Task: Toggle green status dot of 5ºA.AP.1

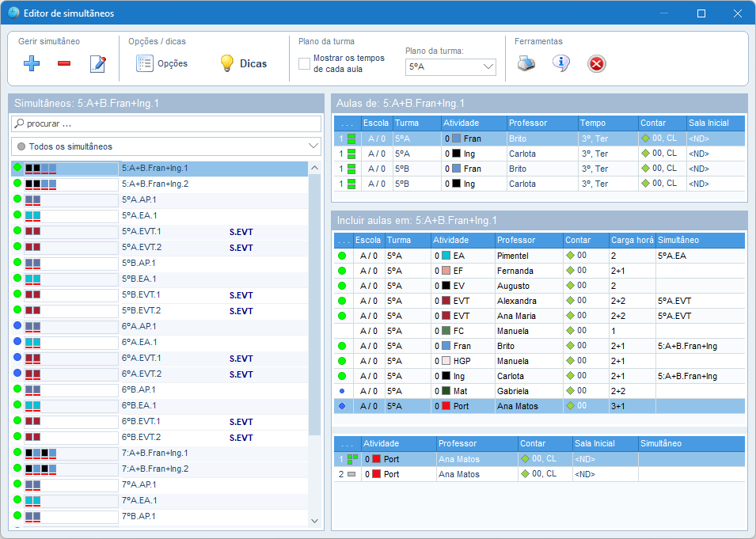Action: pos(17,199)
